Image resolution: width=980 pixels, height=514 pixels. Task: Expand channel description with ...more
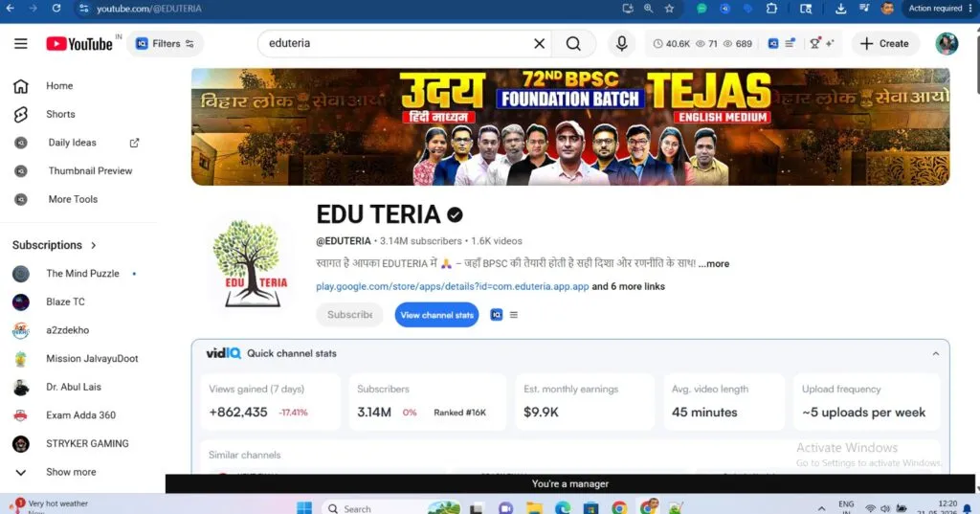point(714,264)
